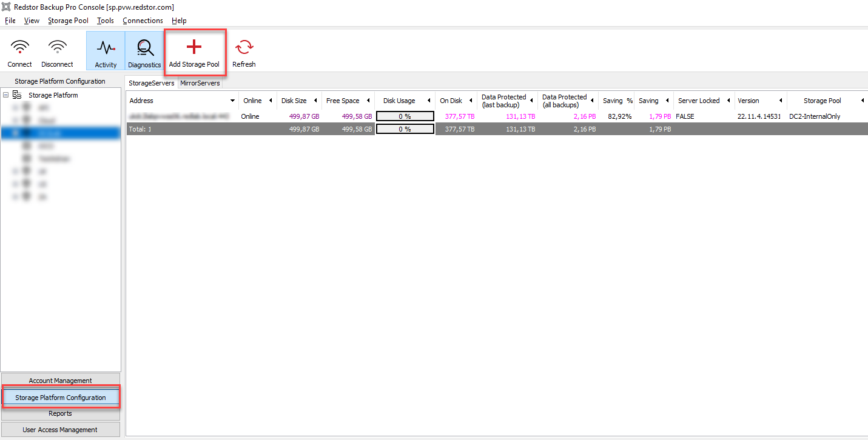Image resolution: width=868 pixels, height=440 pixels.
Task: Open the Reports section
Action: pos(60,413)
